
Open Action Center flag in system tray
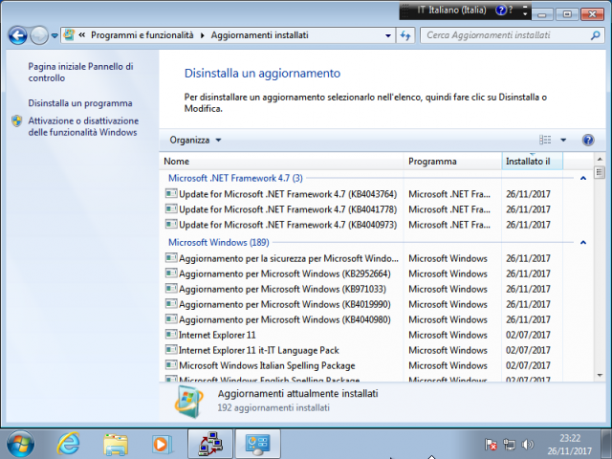(491, 445)
